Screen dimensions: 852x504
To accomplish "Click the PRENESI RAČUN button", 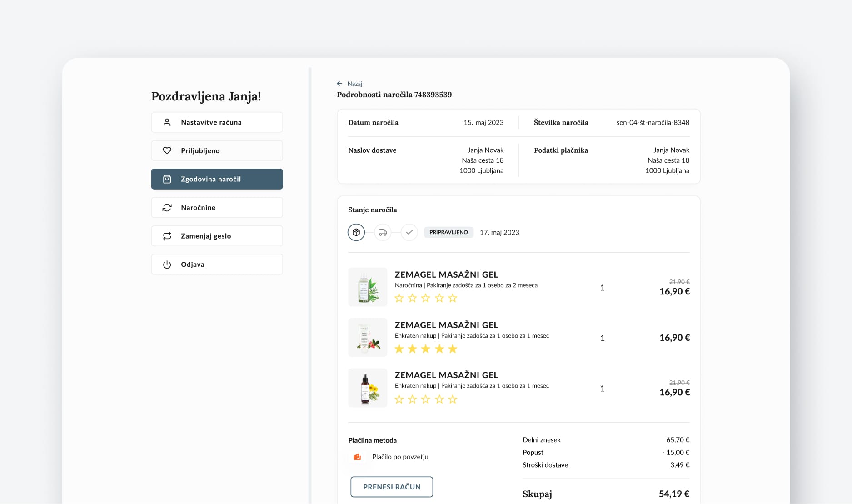I will click(x=391, y=486).
